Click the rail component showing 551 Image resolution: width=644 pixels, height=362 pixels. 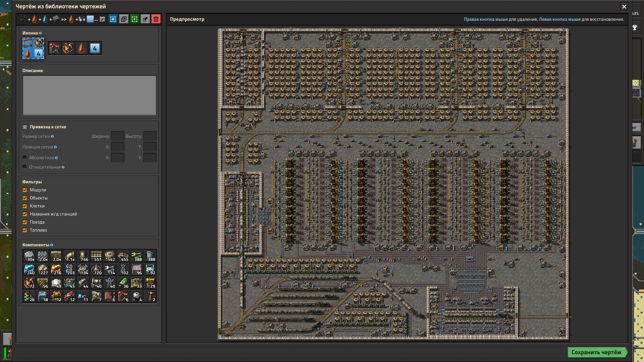[96, 256]
